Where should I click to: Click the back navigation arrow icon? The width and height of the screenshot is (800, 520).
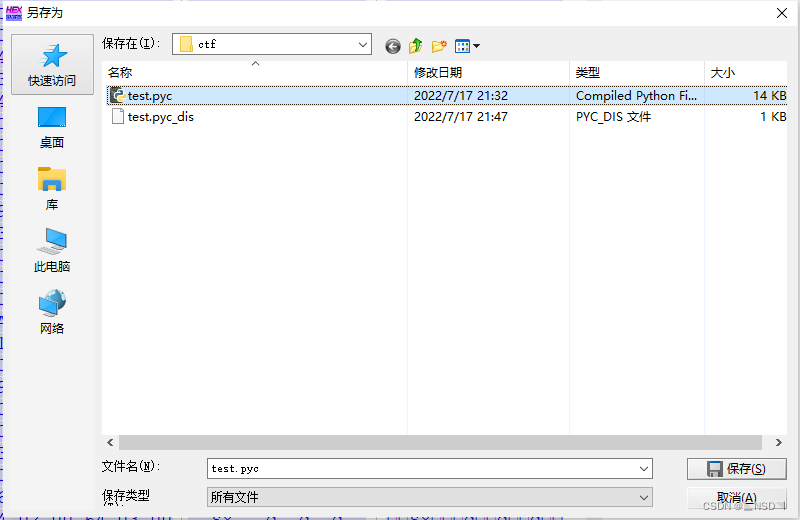pyautogui.click(x=392, y=46)
